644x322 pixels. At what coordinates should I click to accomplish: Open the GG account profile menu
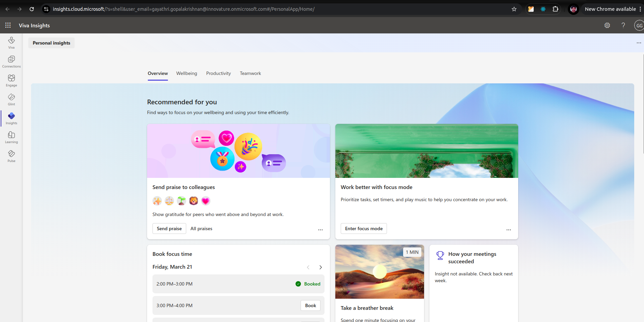[639, 25]
